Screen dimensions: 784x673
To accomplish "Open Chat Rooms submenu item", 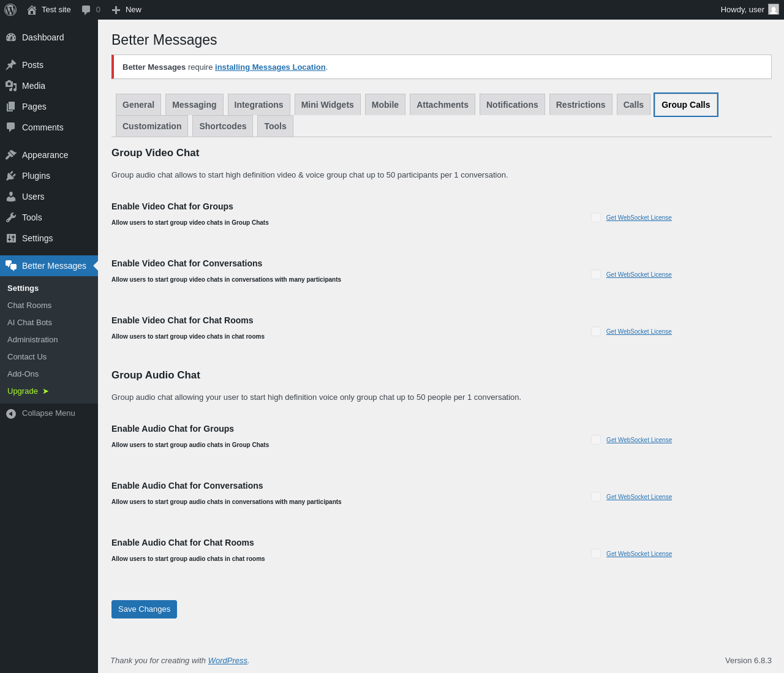I will coord(29,306).
